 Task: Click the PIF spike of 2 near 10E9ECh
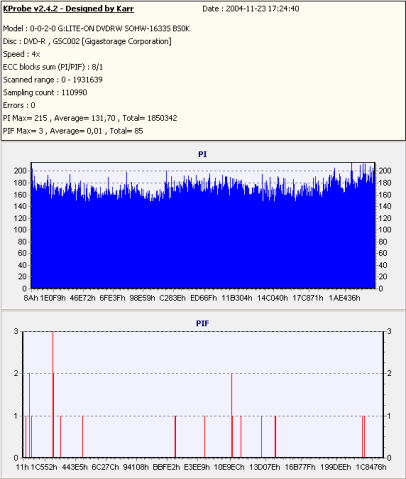click(232, 415)
